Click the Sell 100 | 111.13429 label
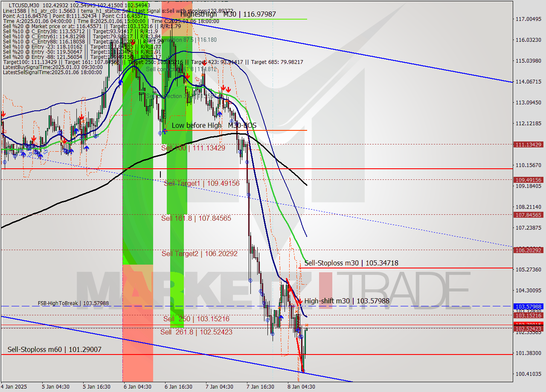The height and width of the screenshot is (392, 546). [x=193, y=148]
